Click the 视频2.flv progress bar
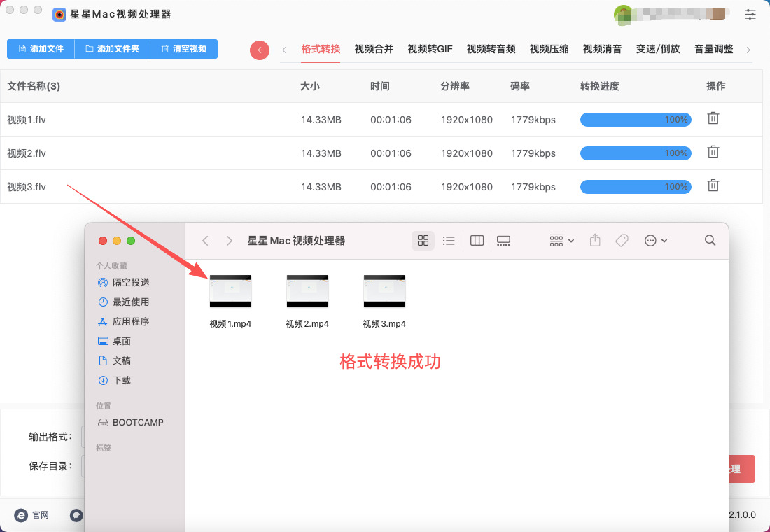Image resolution: width=770 pixels, height=532 pixels. click(636, 153)
